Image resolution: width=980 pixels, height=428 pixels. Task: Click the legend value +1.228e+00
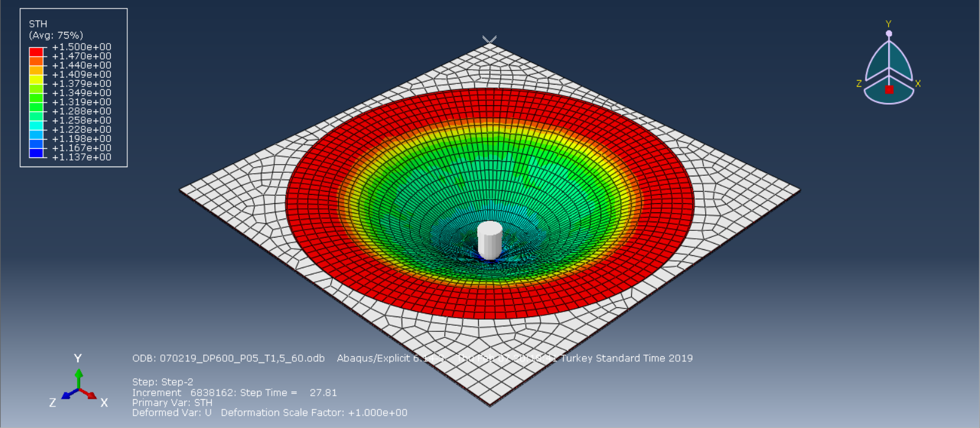(81, 130)
